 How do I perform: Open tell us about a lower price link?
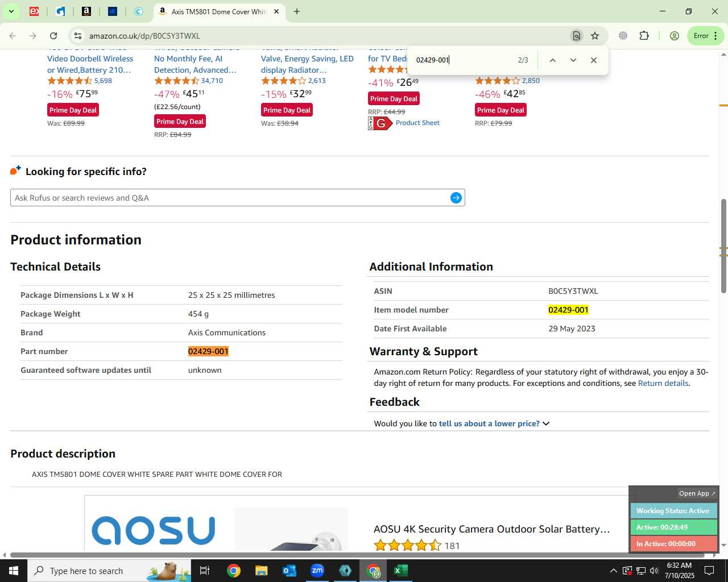coord(489,423)
